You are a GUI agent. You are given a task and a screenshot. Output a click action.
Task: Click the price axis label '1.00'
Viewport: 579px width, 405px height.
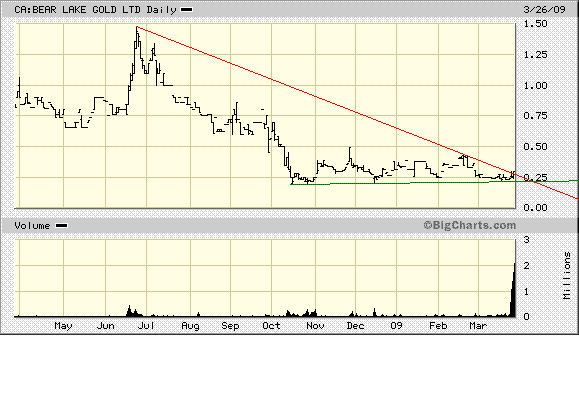(535, 86)
